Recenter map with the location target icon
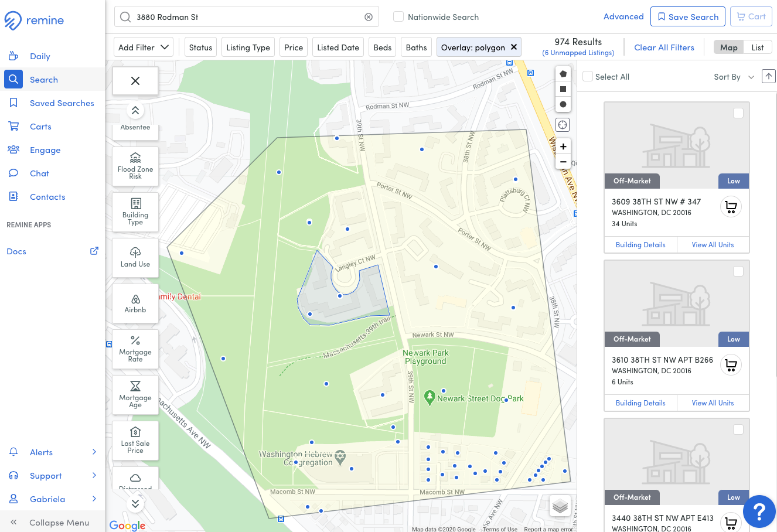The height and width of the screenshot is (532, 777). (x=563, y=125)
